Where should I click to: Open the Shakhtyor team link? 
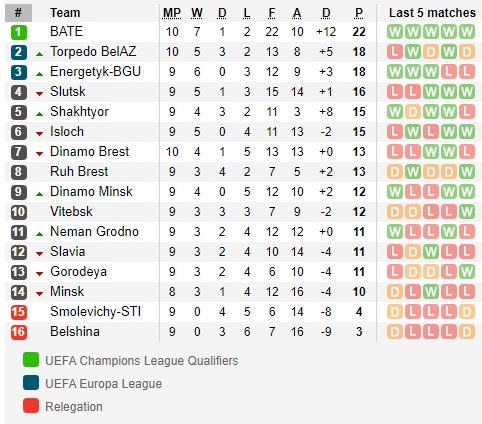pos(79,112)
